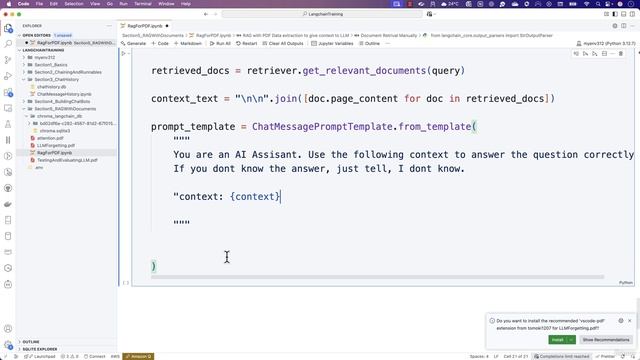Open LLMForgetting.pdf in file tree
640x360 pixels.
coord(56,145)
